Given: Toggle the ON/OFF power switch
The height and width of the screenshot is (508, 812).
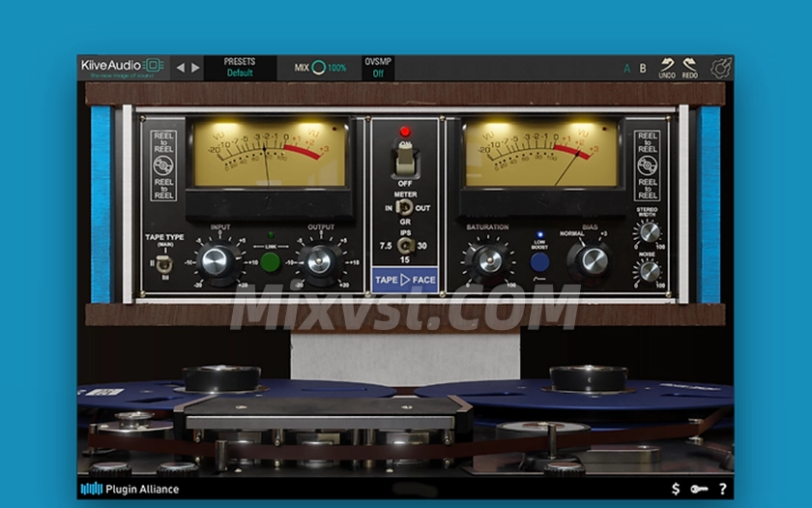Looking at the screenshot, I should (405, 160).
